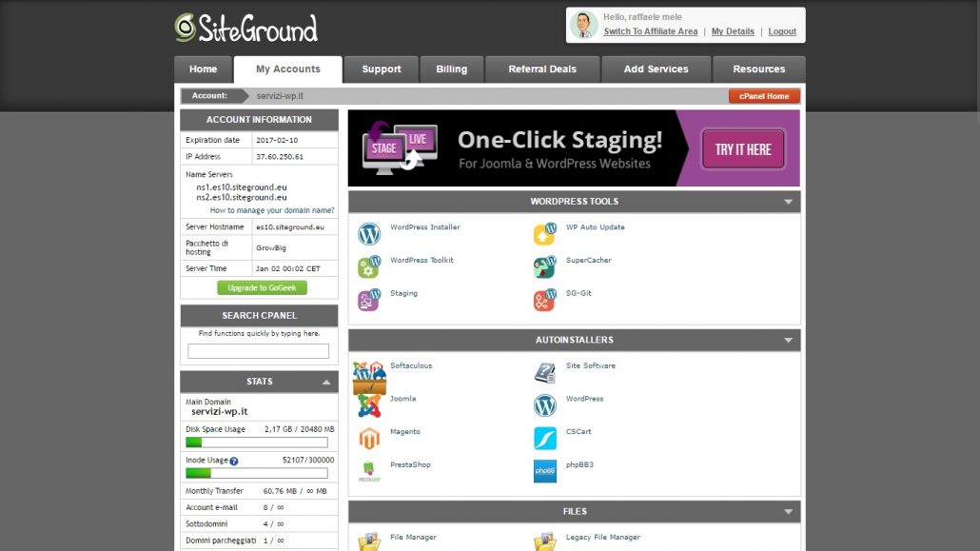Viewport: 980px width, 551px height.
Task: Click the Inode Usage help icon
Action: (x=234, y=461)
